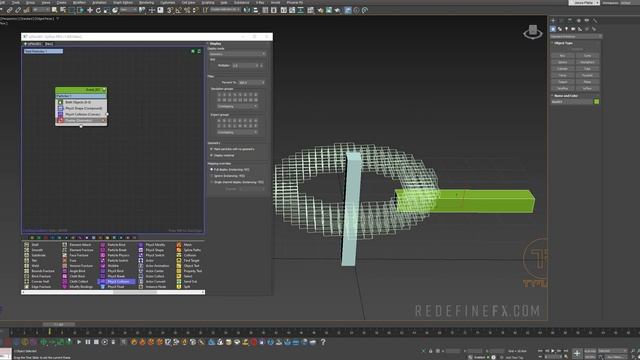Viewport: 640px width, 360px height.
Task: Choose the Instance Node operator
Action: pyautogui.click(x=153, y=287)
